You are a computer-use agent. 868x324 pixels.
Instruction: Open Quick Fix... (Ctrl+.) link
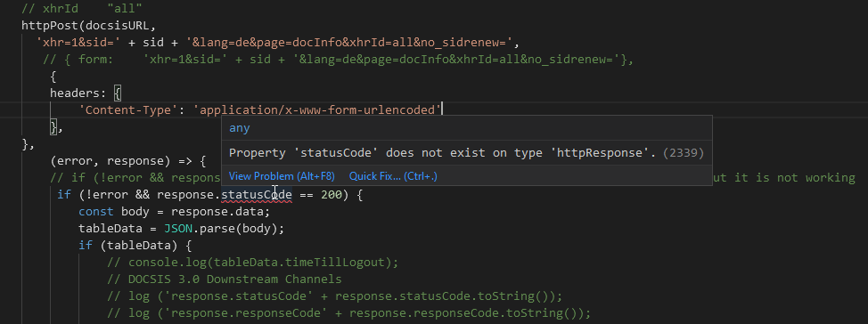tap(393, 176)
